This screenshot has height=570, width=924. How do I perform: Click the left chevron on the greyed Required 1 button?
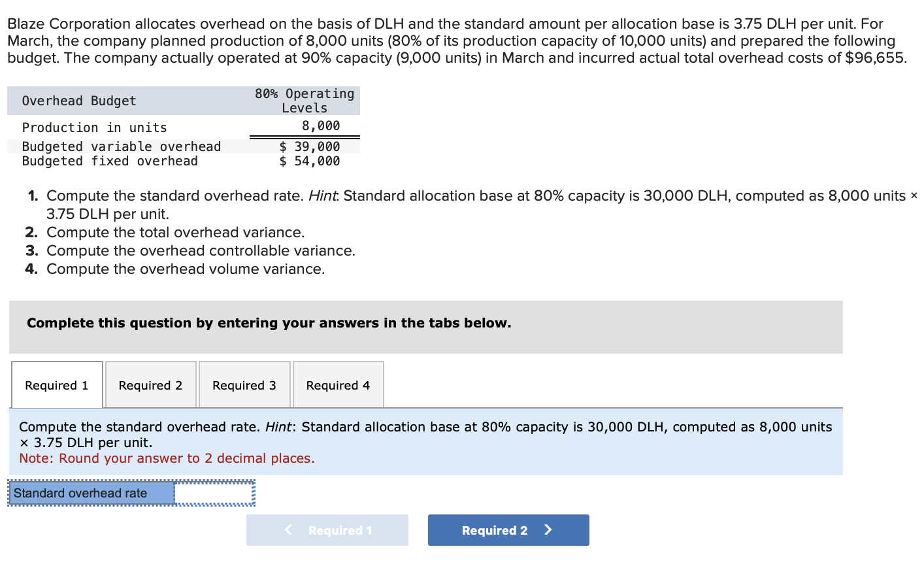pos(288,529)
